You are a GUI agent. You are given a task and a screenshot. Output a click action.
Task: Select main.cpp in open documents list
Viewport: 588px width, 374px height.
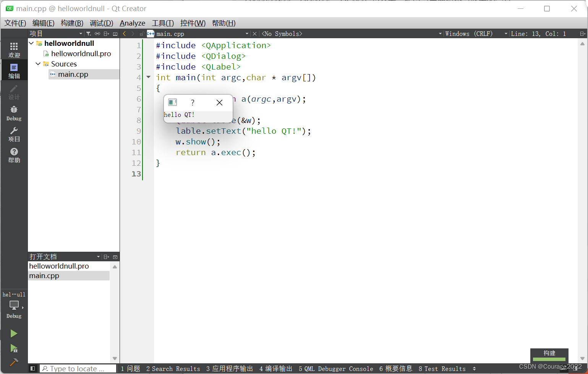(x=44, y=275)
